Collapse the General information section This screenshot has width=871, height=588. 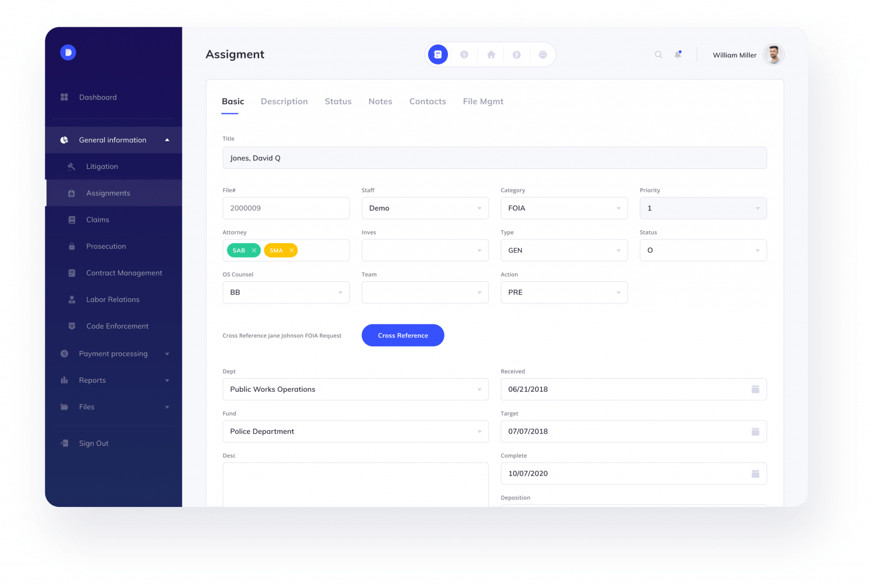167,139
